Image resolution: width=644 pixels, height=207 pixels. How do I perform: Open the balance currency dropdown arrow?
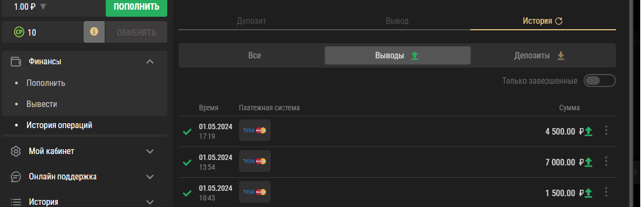pyautogui.click(x=43, y=6)
